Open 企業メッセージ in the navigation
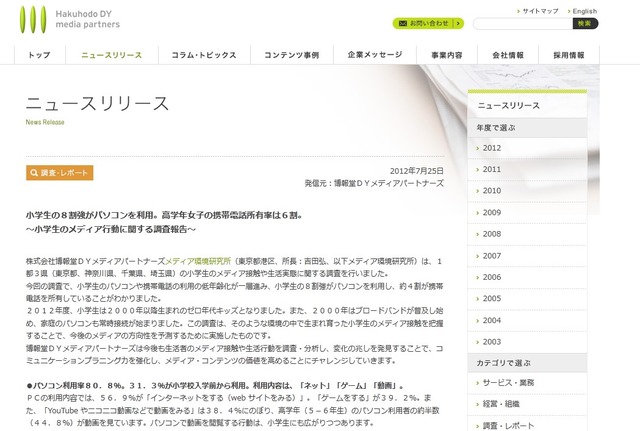640x431 pixels. coord(375,55)
